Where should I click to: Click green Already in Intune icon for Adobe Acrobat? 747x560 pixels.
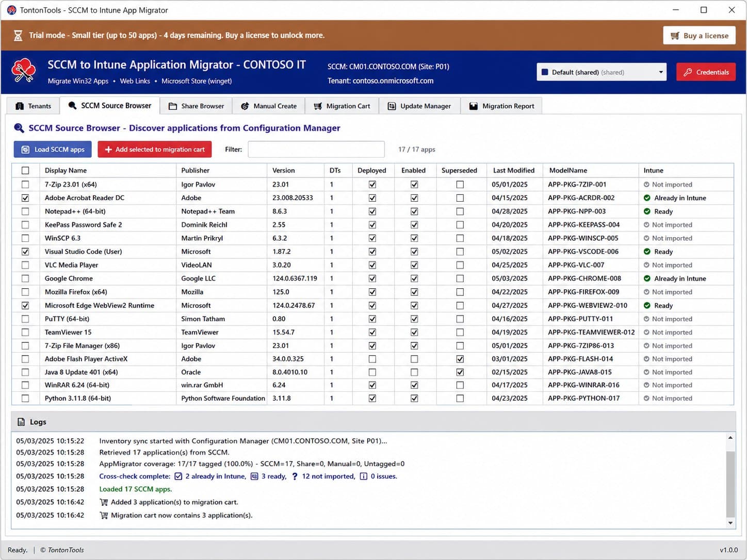coord(647,198)
